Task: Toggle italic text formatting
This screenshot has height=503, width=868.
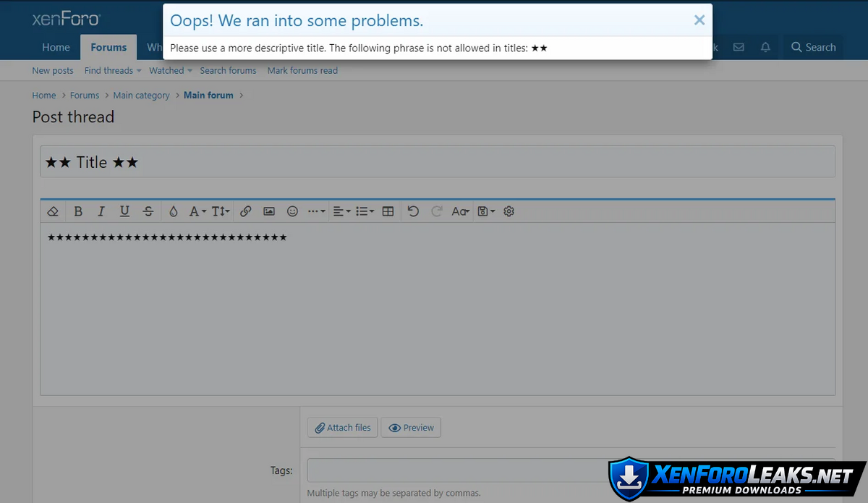Action: [x=101, y=211]
